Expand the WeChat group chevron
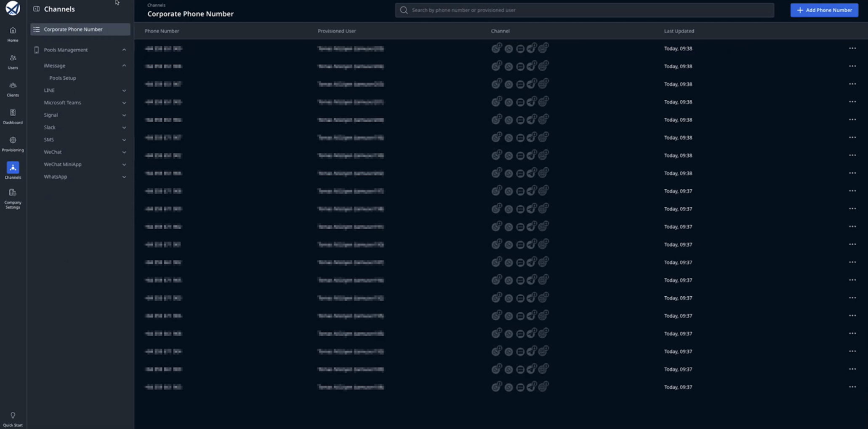This screenshot has height=429, width=868. click(124, 152)
